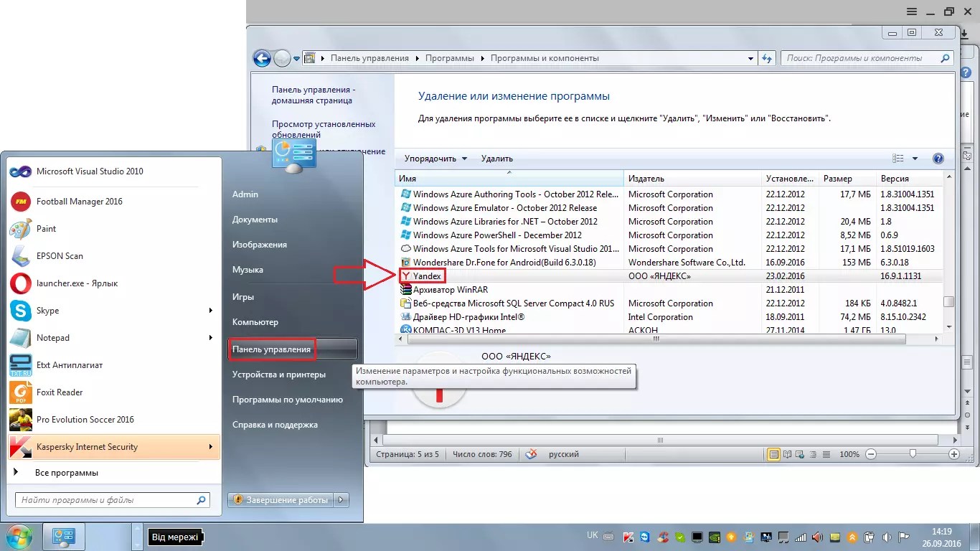Viewport: 980px width, 551px height.
Task: Select the Yandex entry in the program list
Action: [x=427, y=276]
